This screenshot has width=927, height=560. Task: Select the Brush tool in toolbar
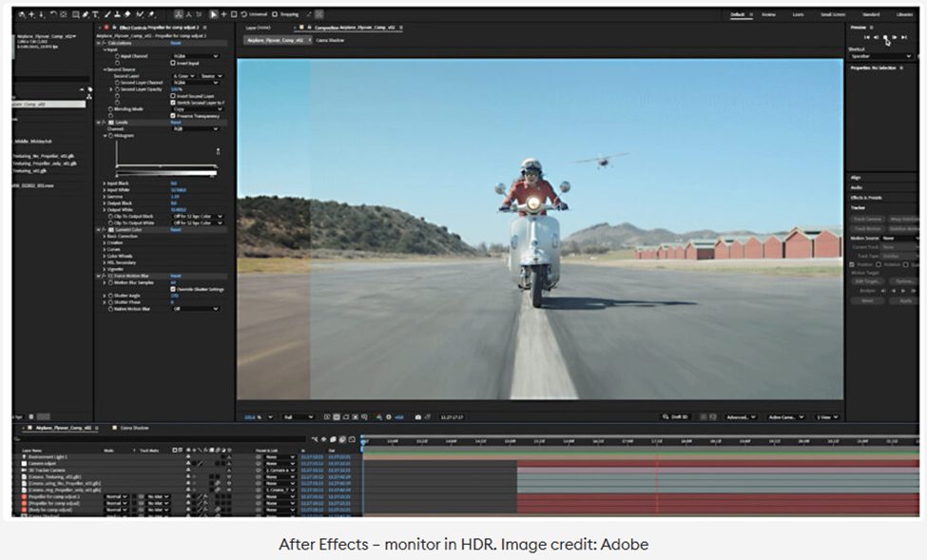[107, 13]
